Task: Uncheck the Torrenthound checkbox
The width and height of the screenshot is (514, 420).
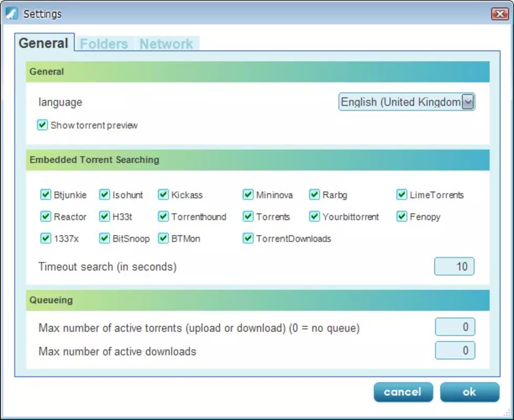Action: coord(163,216)
